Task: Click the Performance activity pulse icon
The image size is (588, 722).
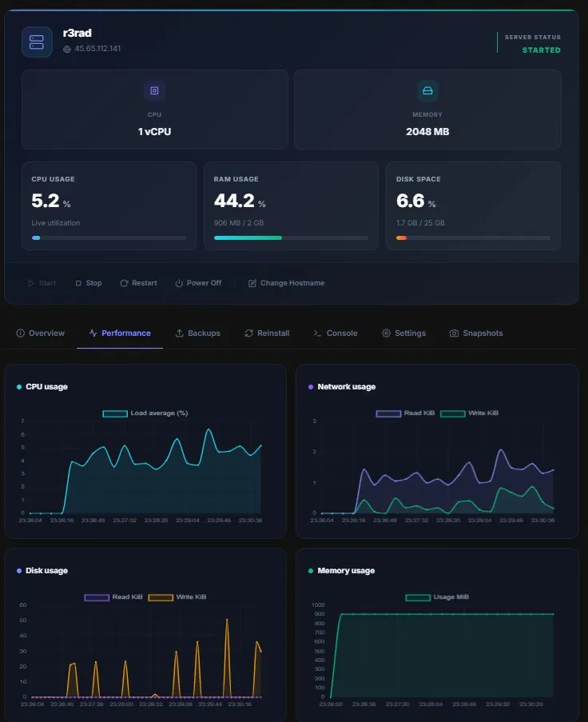Action: (93, 333)
